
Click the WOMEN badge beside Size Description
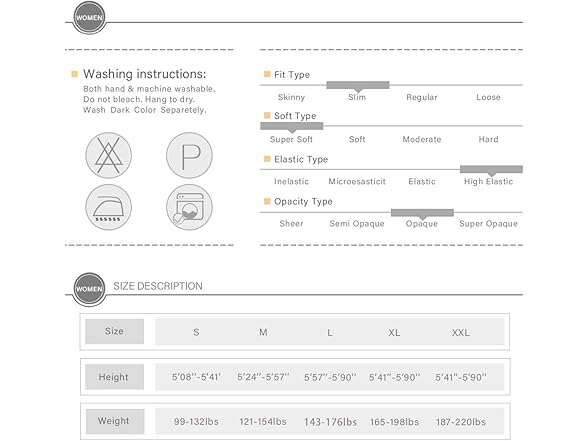[89, 289]
